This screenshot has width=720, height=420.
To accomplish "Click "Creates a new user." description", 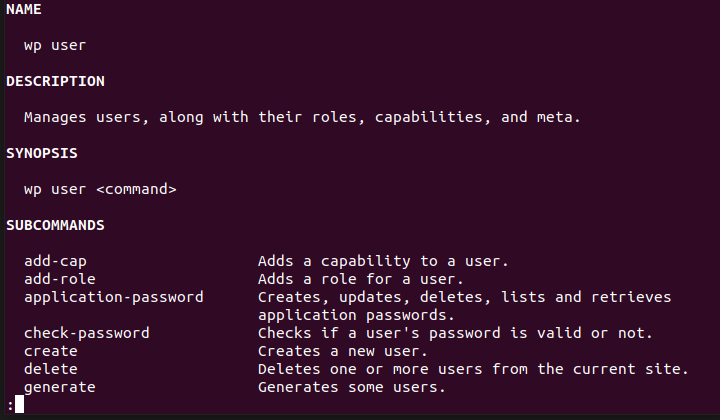I will pyautogui.click(x=342, y=351).
